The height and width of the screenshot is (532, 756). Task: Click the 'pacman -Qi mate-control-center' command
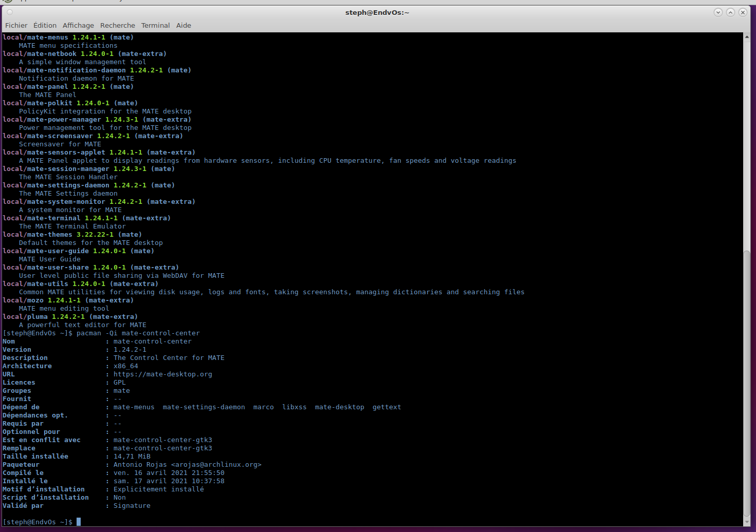138,333
